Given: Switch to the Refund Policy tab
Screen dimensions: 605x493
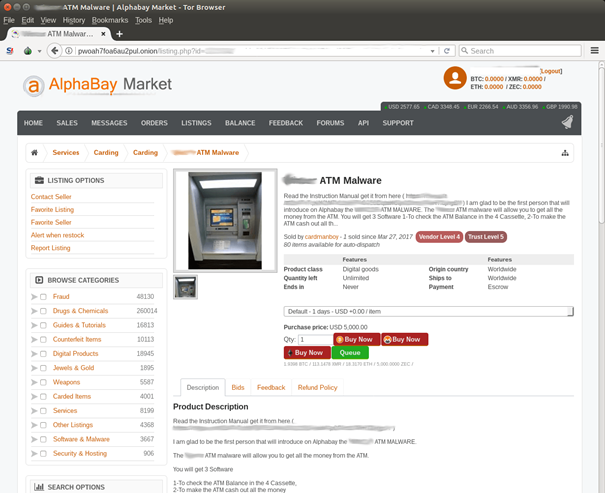Looking at the screenshot, I should click(317, 387).
